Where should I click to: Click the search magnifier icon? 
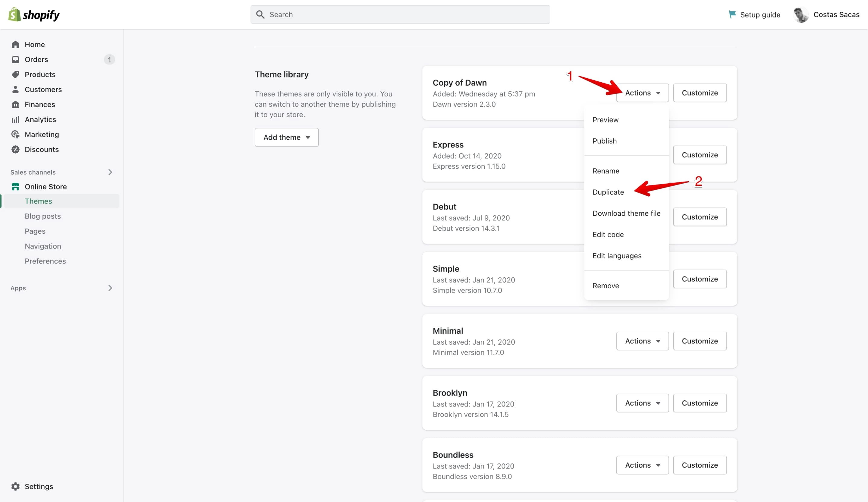coord(260,14)
